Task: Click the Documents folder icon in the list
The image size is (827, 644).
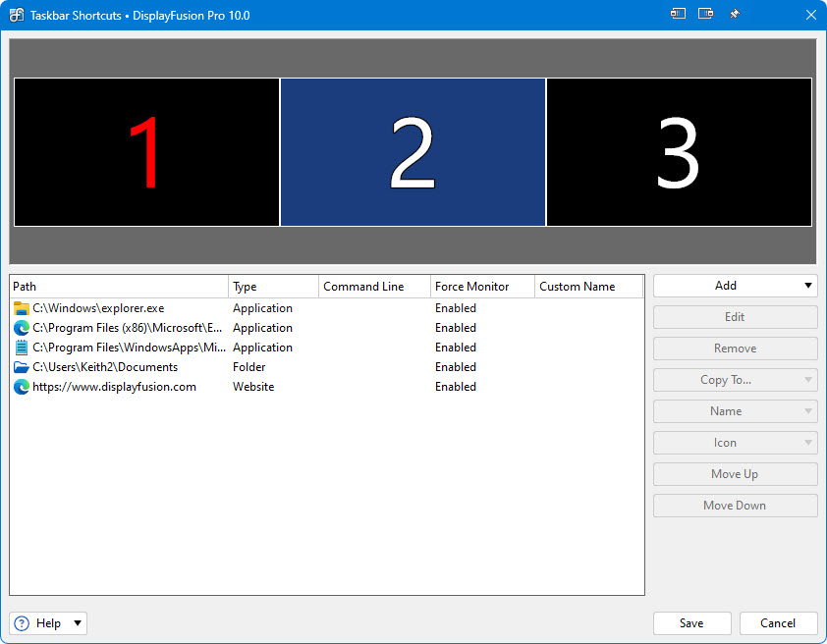Action: click(22, 367)
